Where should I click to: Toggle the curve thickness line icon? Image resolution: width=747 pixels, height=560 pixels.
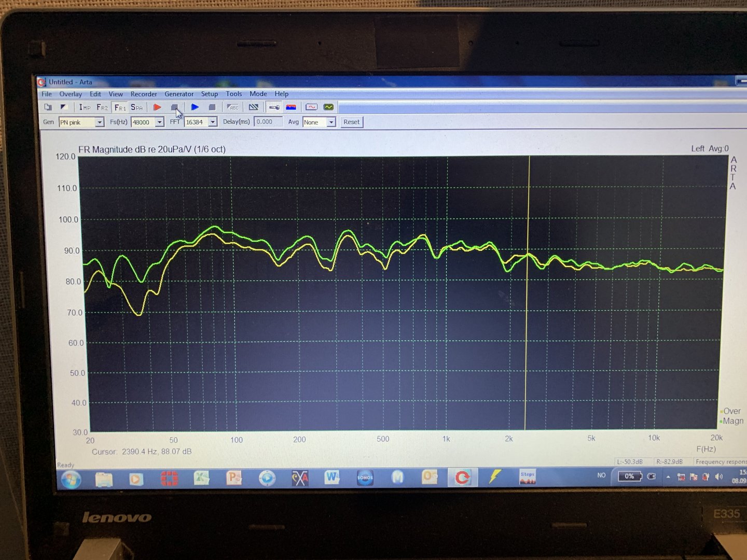tap(274, 107)
